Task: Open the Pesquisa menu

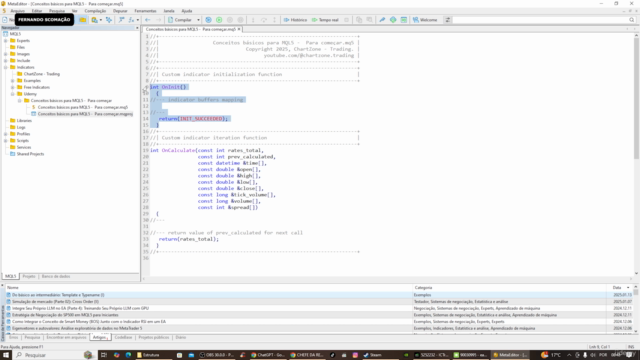Action: coord(57,11)
